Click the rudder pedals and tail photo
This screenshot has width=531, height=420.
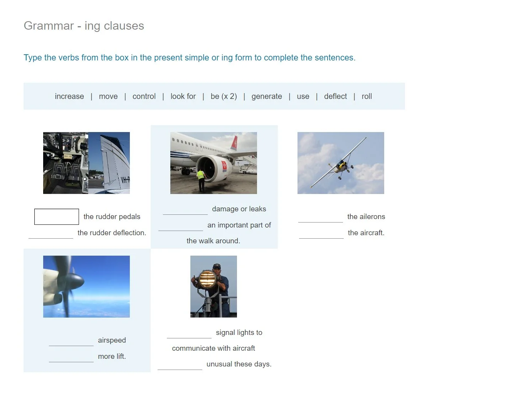point(86,163)
